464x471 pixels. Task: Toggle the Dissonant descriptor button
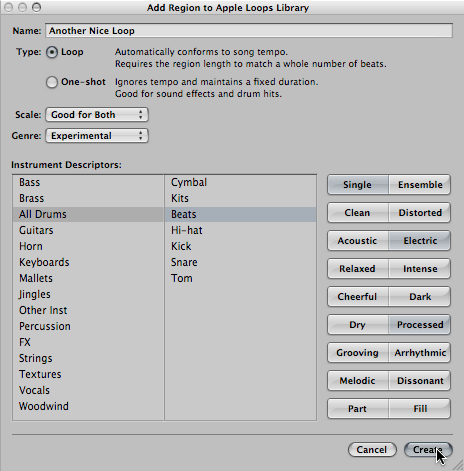coord(420,381)
